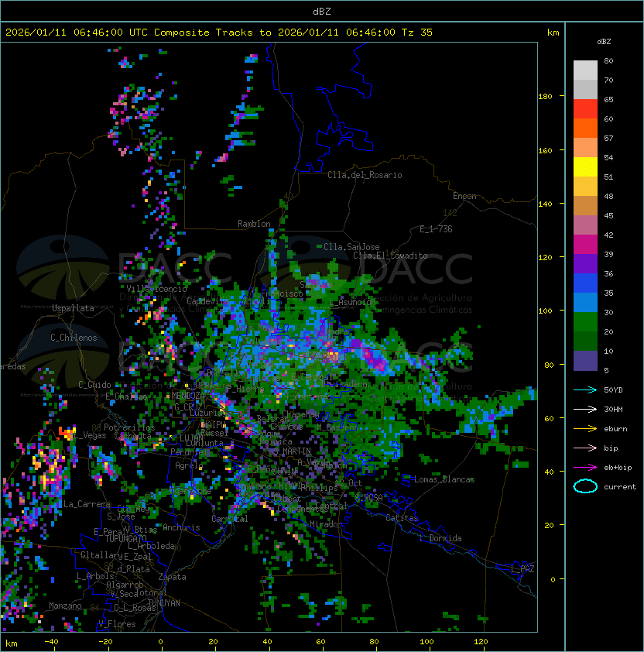This screenshot has width=644, height=652.
Task: Click the V_Flores place label
Action: (117, 623)
